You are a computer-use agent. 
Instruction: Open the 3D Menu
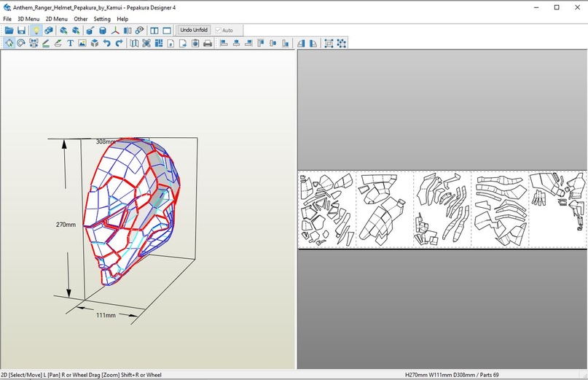click(x=28, y=19)
